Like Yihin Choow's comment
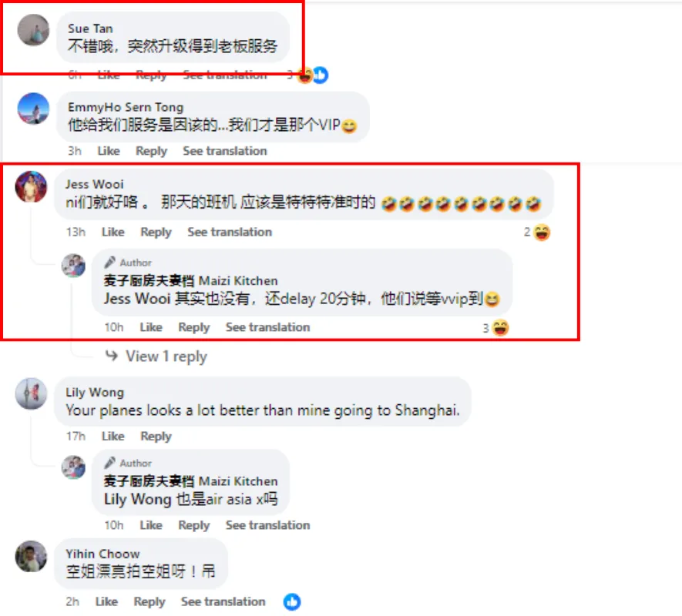This screenshot has width=682, height=616. 106,601
